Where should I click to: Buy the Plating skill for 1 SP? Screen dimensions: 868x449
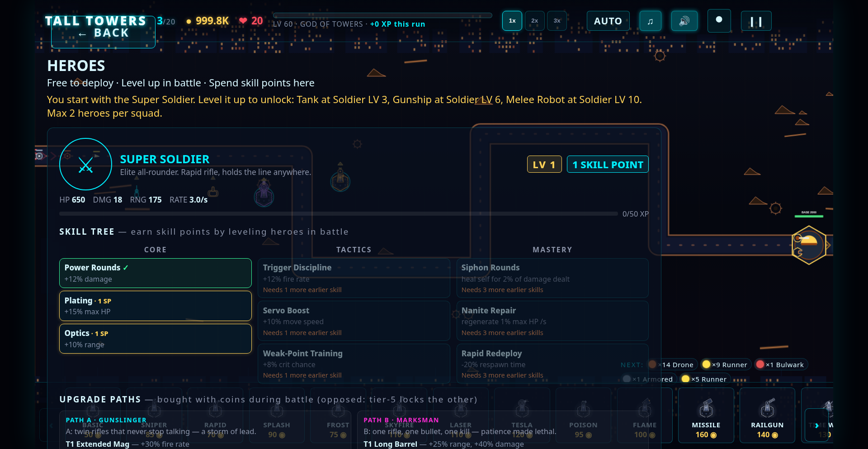[x=156, y=306]
